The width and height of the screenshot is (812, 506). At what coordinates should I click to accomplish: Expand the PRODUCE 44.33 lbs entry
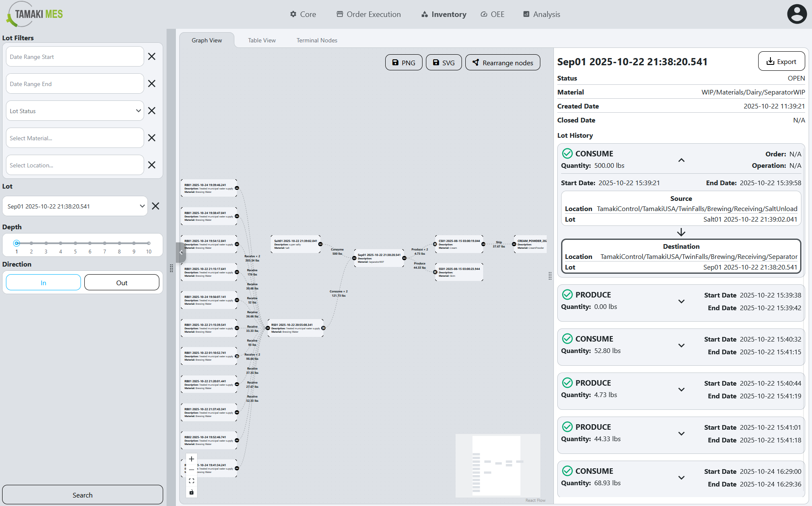681,434
